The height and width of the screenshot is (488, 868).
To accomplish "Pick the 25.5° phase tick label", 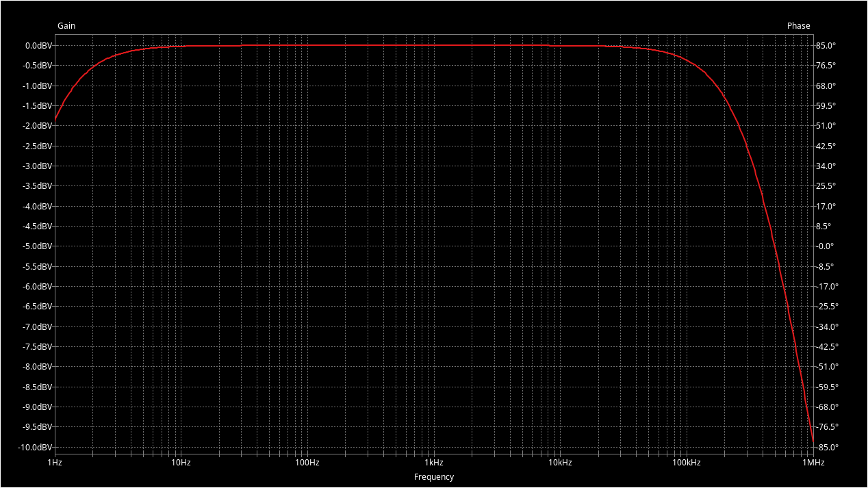I will 826,186.
